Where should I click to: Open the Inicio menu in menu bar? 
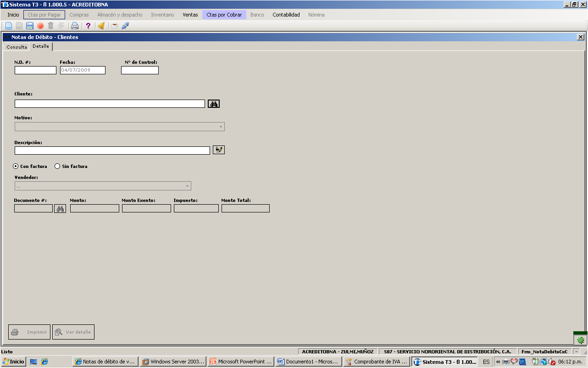[13, 15]
